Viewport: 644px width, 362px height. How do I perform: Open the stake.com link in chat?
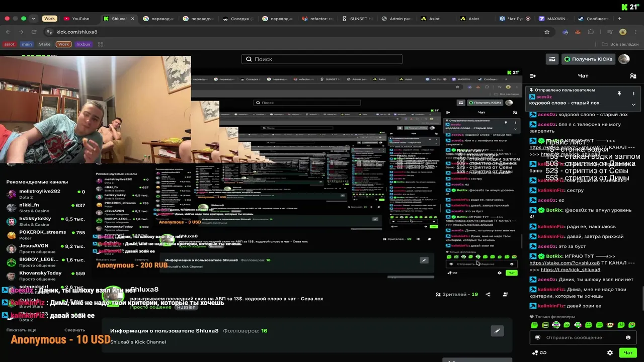[565, 263]
